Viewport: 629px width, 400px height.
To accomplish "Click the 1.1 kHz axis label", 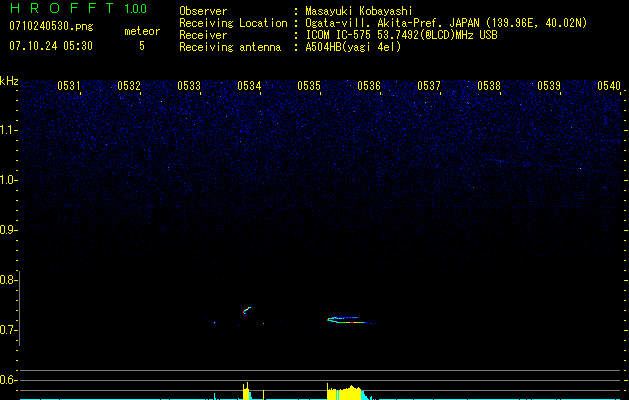I will (7, 130).
